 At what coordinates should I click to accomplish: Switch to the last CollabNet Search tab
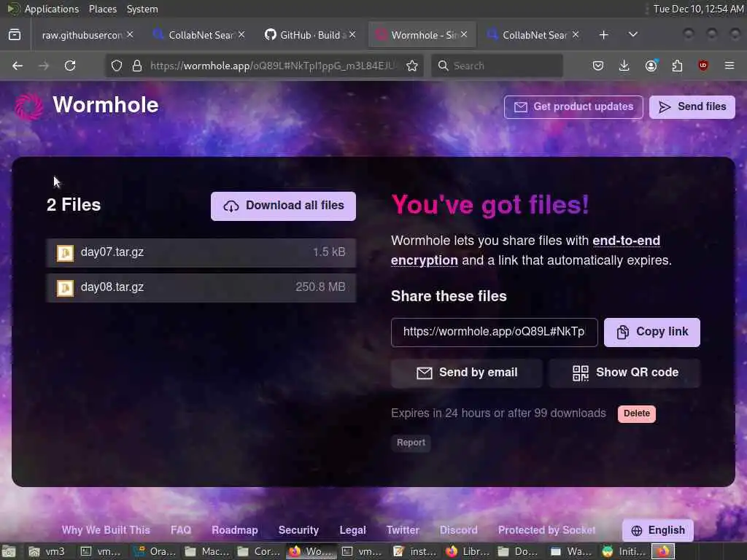(x=533, y=35)
